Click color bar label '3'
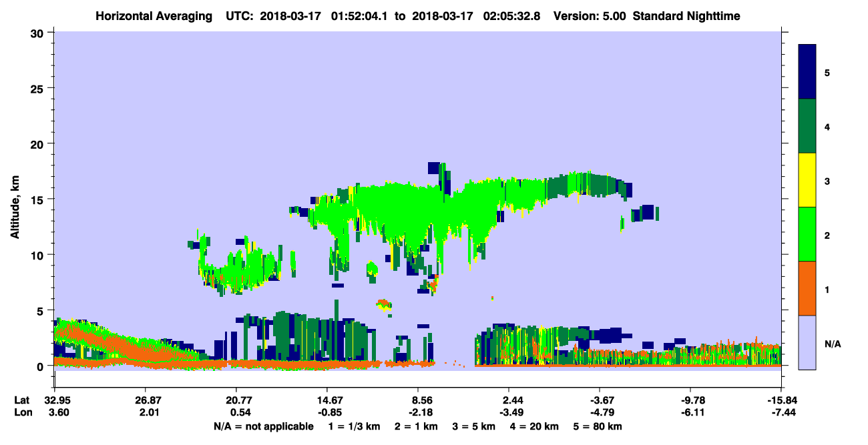This screenshot has width=868, height=445. point(827,180)
